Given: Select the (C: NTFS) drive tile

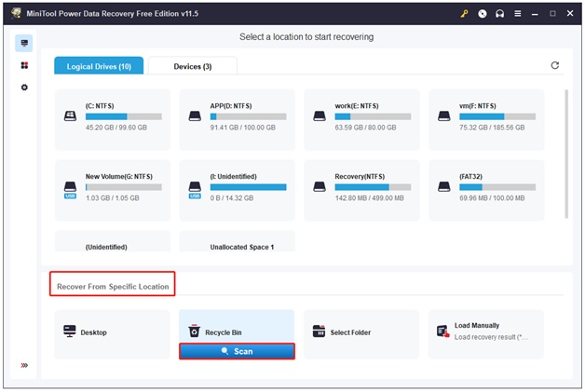Looking at the screenshot, I should pos(112,120).
